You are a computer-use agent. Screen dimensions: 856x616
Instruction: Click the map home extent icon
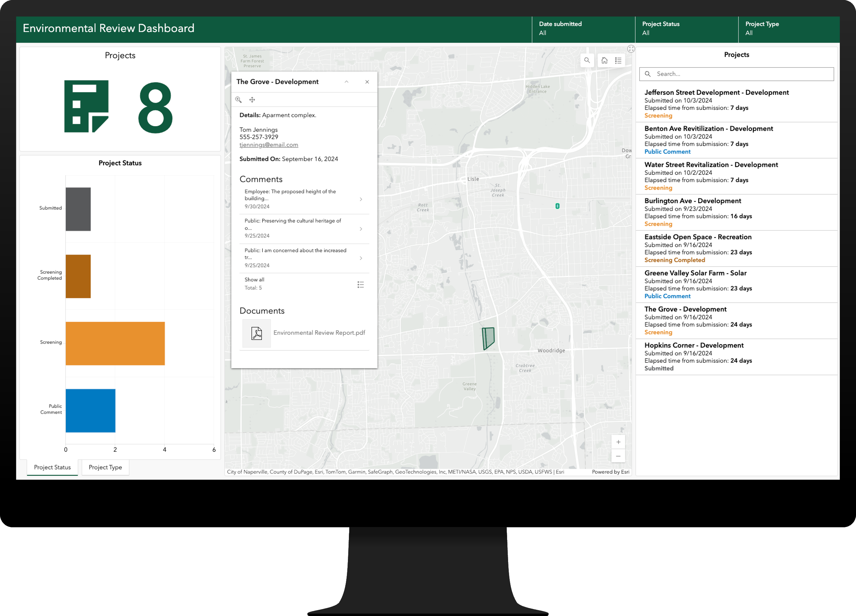point(604,60)
